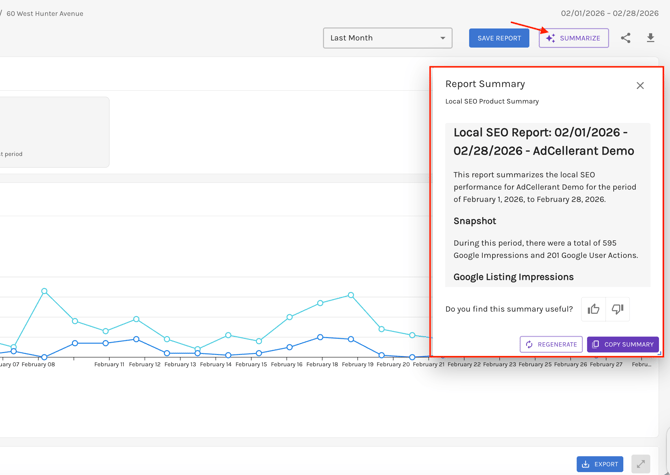Click the sparkle Summarize button
This screenshot has width=670, height=475.
[x=574, y=38]
